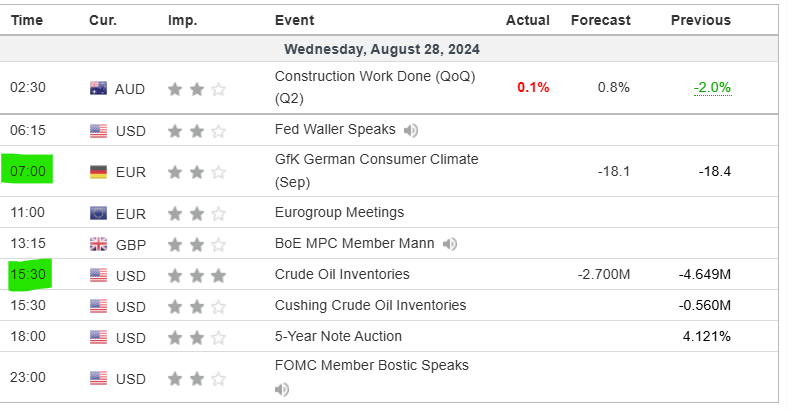This screenshot has width=788, height=411.
Task: Click the Eurogroup Meetings event
Action: 339,212
